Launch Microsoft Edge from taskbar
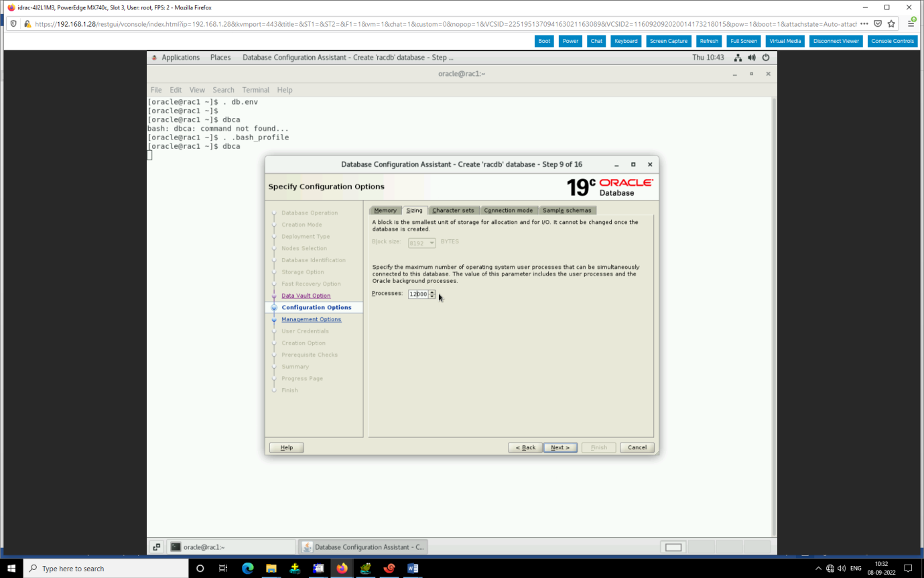The image size is (924, 578). point(247,568)
